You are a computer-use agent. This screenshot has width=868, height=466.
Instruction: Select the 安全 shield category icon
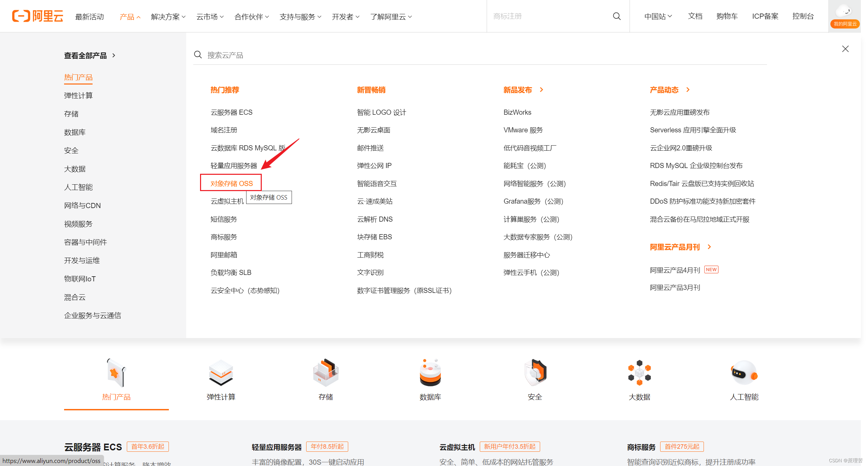pos(535,373)
